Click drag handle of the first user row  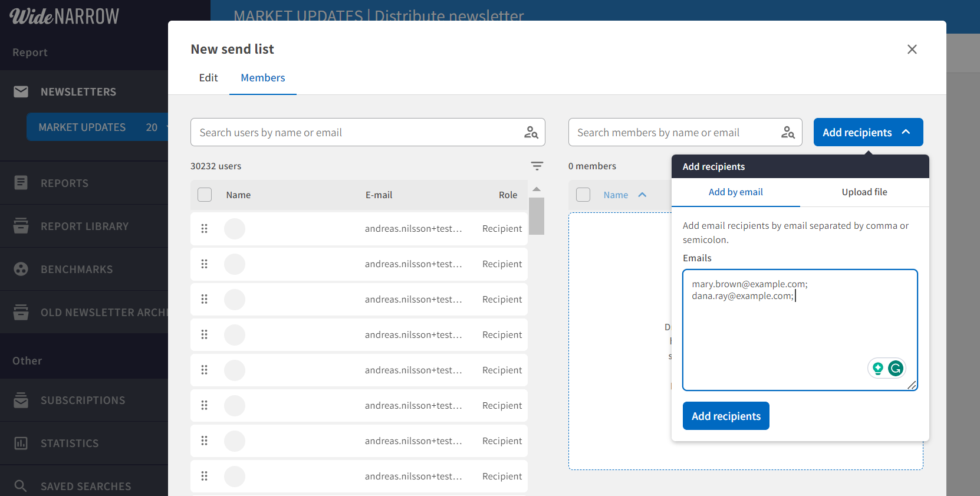[204, 228]
